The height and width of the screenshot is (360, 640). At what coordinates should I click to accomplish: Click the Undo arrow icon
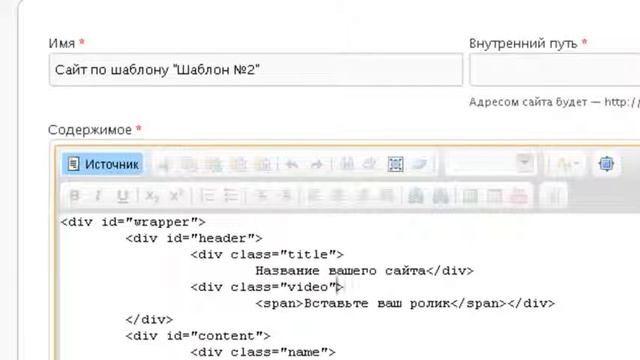point(292,164)
